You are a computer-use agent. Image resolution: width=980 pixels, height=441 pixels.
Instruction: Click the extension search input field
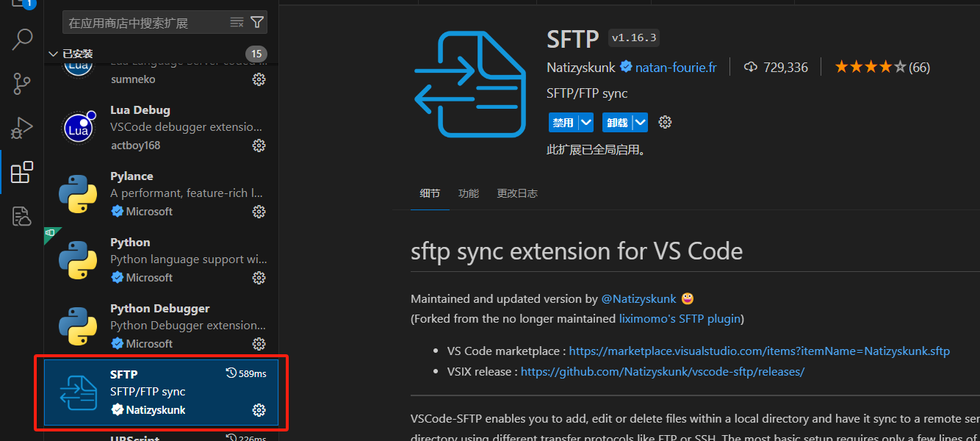click(147, 23)
